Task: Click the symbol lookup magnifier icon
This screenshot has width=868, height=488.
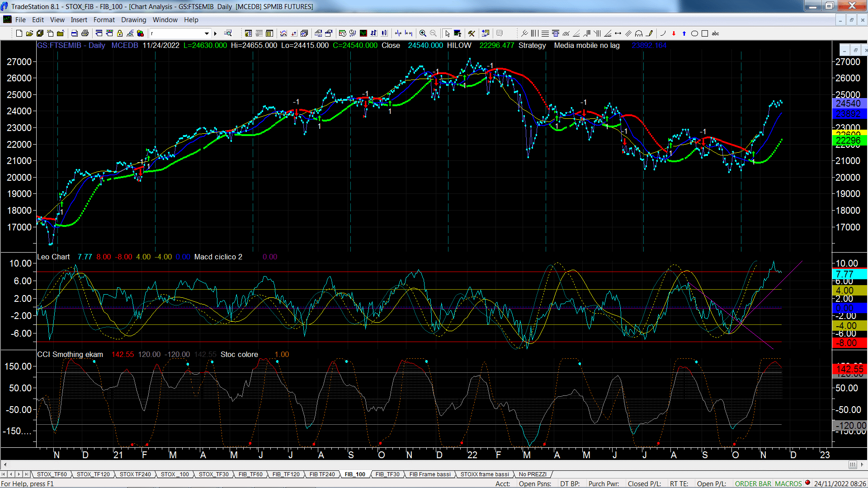Action: [x=228, y=33]
